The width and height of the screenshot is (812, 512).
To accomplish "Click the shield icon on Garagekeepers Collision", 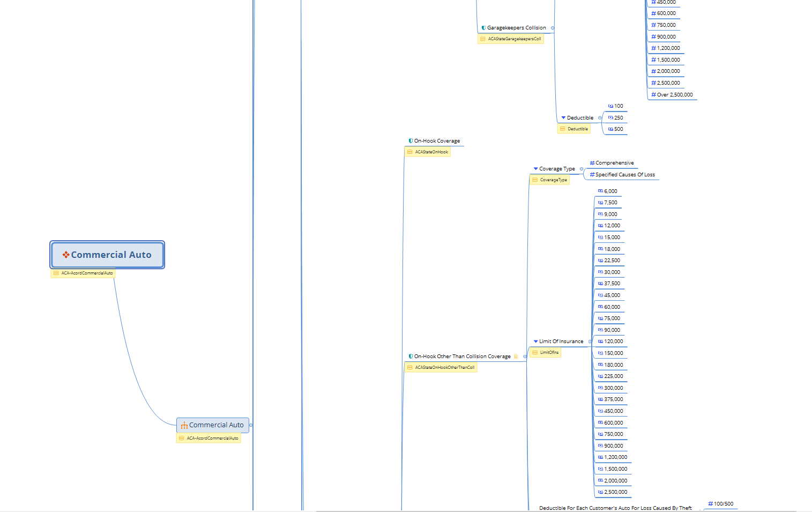I will point(483,28).
